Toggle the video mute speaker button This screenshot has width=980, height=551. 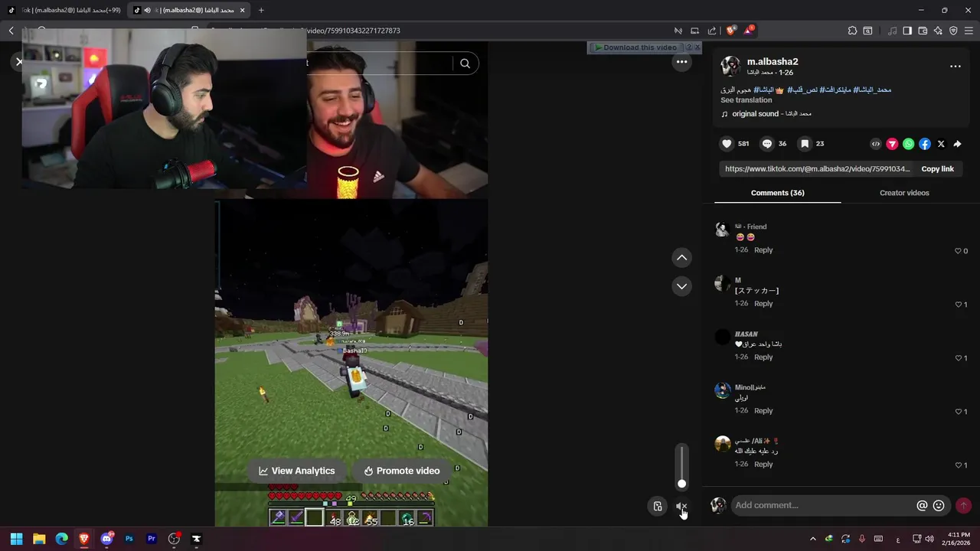coord(681,506)
